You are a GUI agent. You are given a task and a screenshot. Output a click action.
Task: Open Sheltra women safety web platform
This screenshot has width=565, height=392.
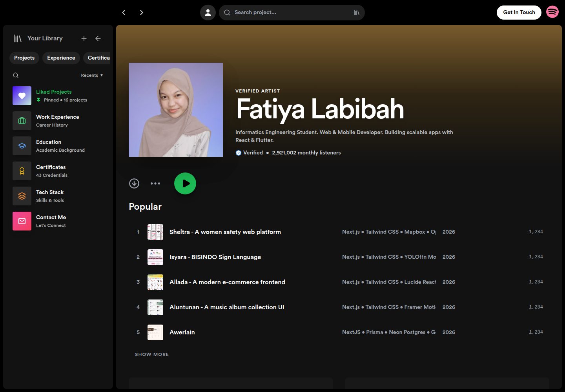click(x=339, y=232)
